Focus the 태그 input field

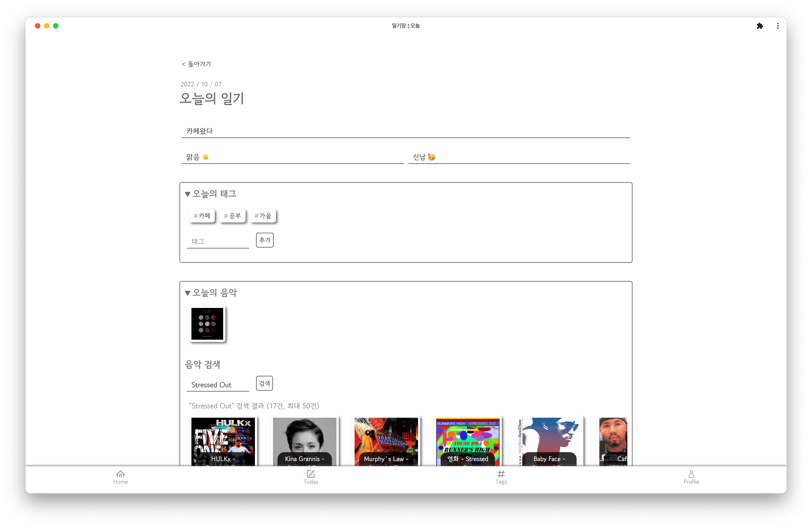coord(218,241)
